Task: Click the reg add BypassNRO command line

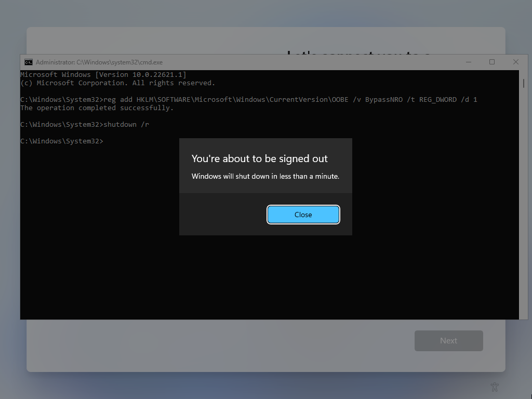Action: point(249,100)
